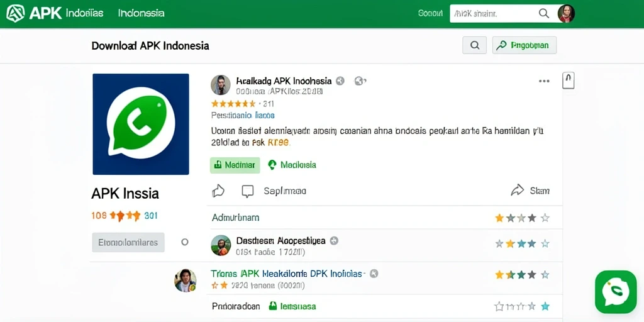Open the Acalkadg APK Indohssia title
Viewport: 644px width, 322px height.
click(x=284, y=80)
